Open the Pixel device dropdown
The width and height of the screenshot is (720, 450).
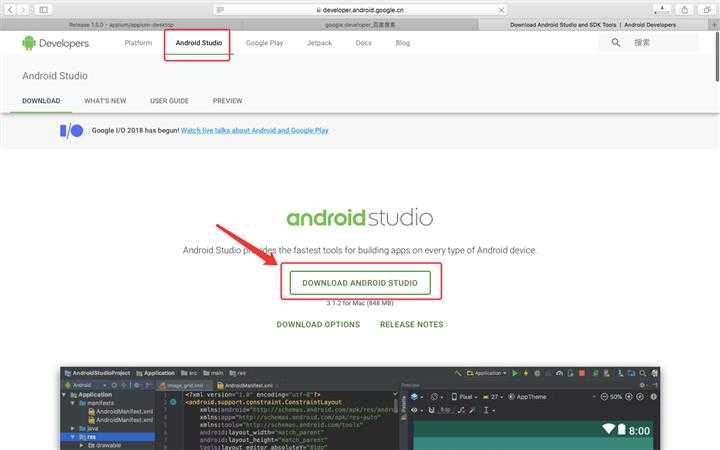pos(464,397)
